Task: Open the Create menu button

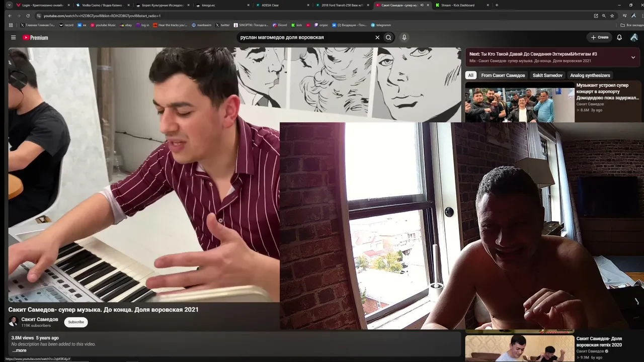Action: pyautogui.click(x=600, y=37)
